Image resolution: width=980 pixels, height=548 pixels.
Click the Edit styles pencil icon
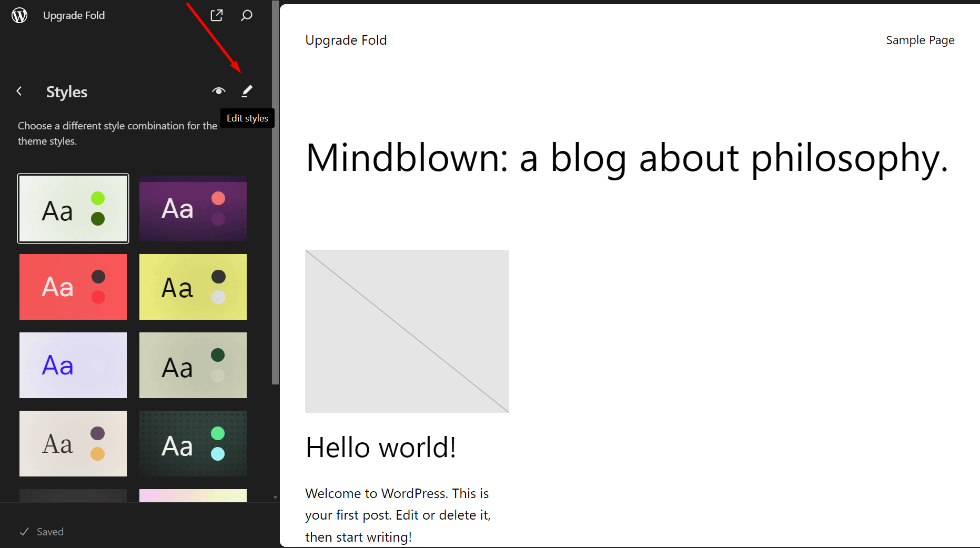247,91
